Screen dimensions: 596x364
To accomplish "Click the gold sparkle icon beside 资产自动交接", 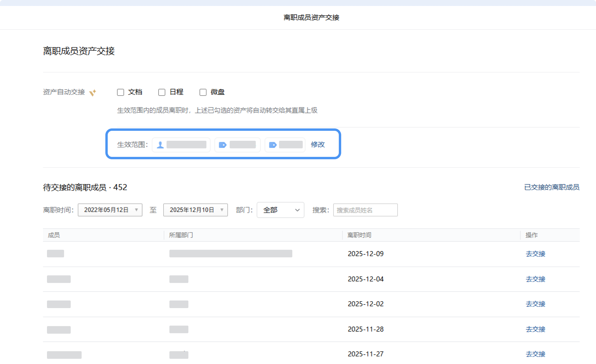I will coord(93,92).
